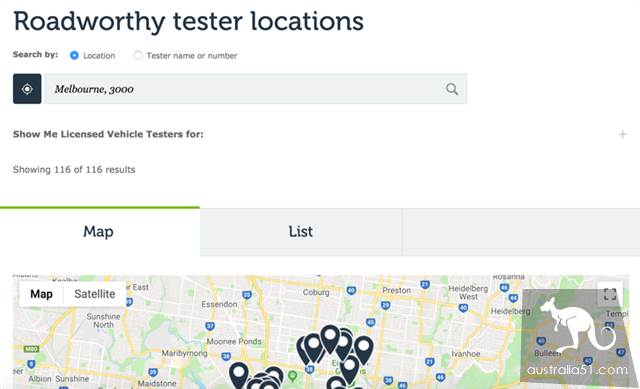This screenshot has height=389, width=640.
Task: Open the Map results tab
Action: pyautogui.click(x=100, y=231)
